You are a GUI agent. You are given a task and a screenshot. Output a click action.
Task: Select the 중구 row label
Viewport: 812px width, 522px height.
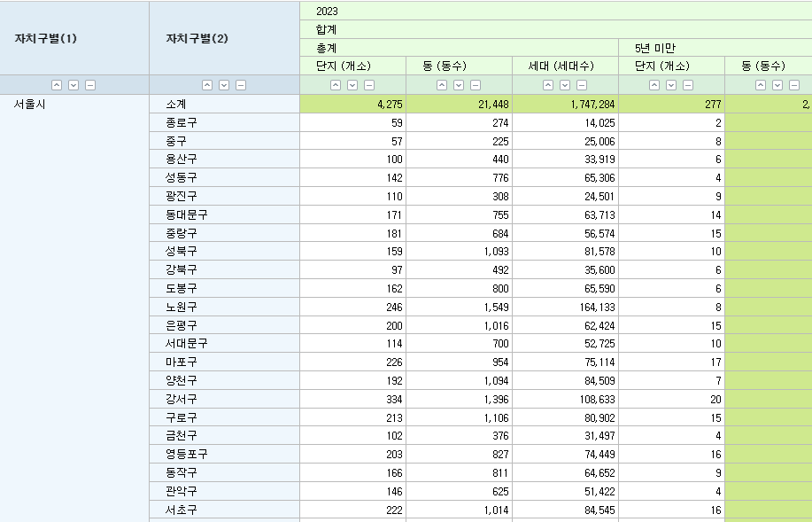click(x=225, y=141)
